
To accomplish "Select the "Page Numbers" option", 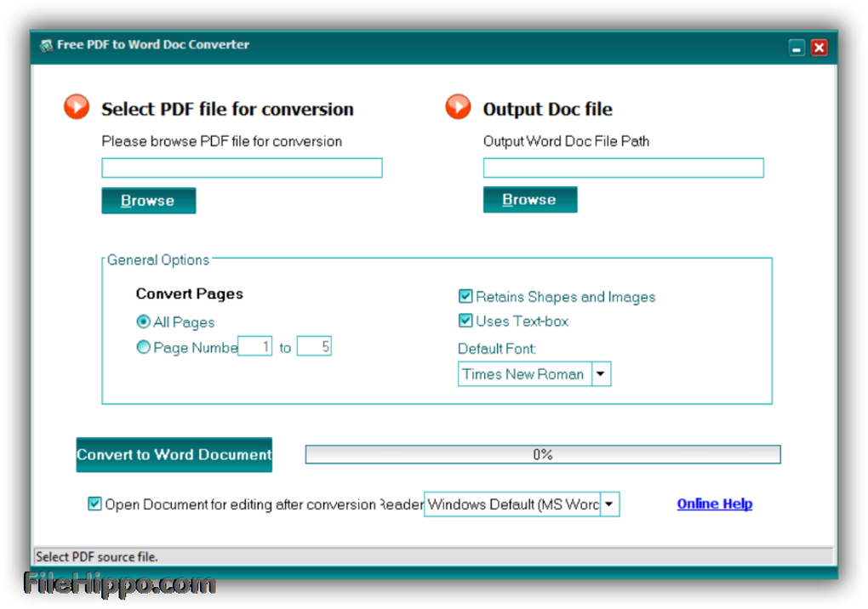I will pyautogui.click(x=143, y=347).
